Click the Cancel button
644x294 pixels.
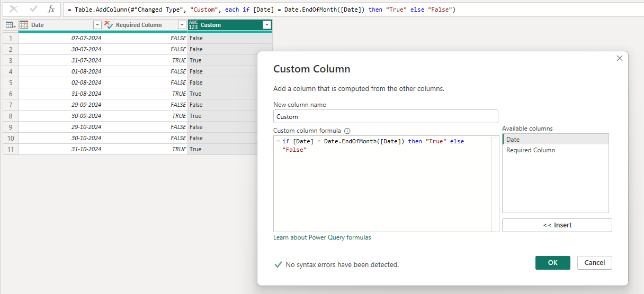coord(595,263)
